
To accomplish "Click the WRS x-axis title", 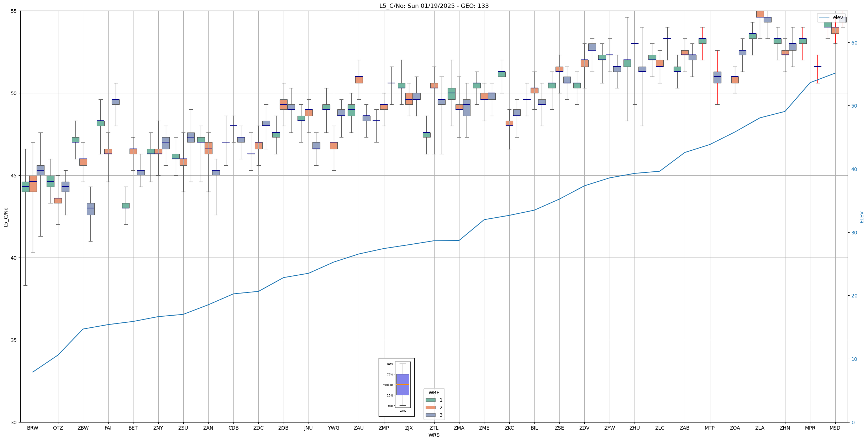I will point(434,435).
